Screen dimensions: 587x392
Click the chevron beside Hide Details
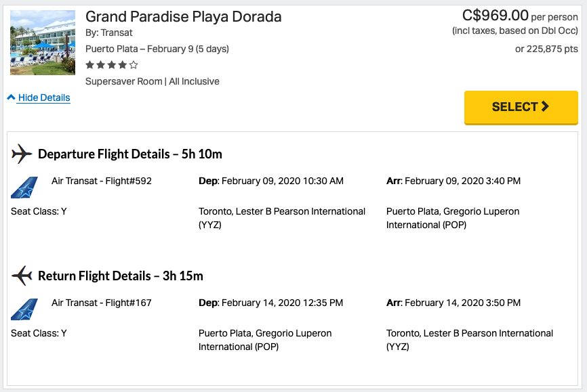click(x=12, y=97)
